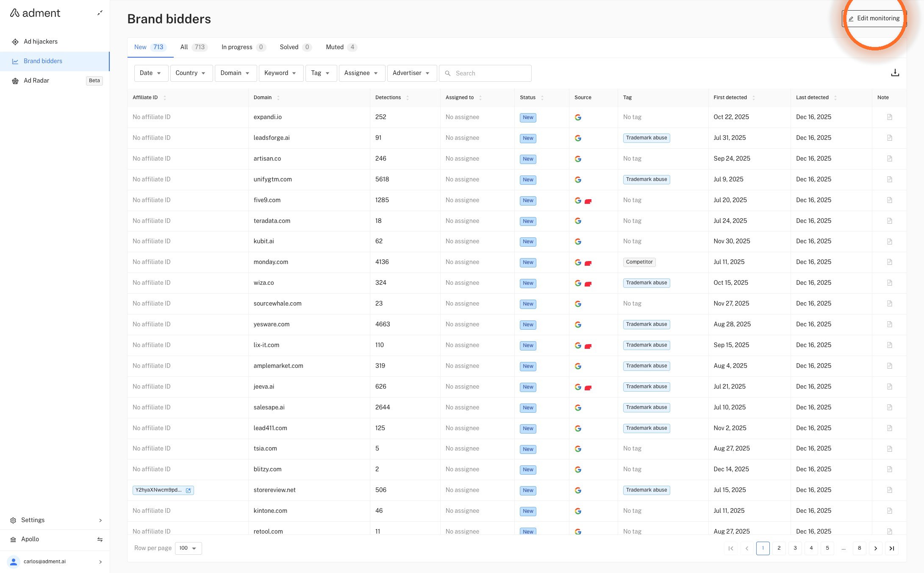This screenshot has height=573, width=924.
Task: Open the note icon for unifygtm.com
Action: 890,179
